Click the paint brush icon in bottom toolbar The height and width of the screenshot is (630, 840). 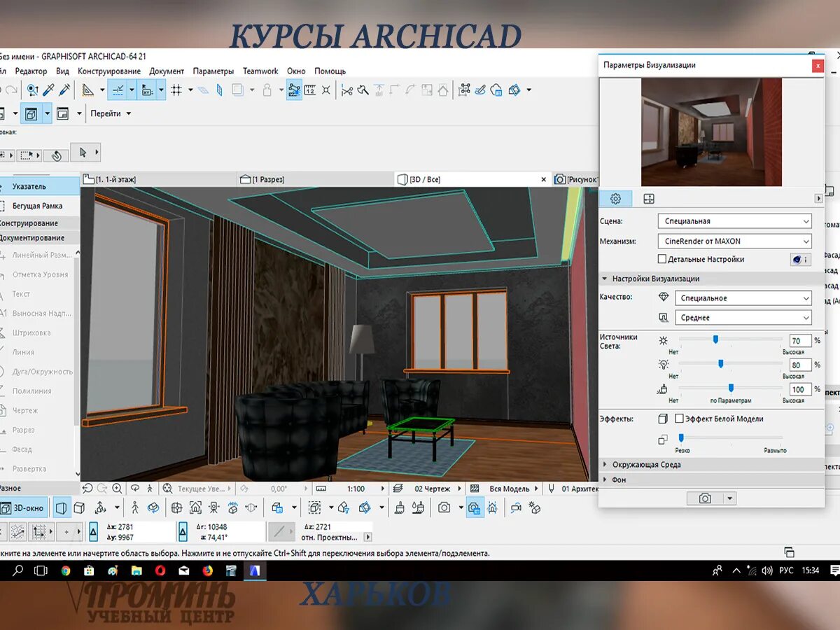[x=400, y=507]
